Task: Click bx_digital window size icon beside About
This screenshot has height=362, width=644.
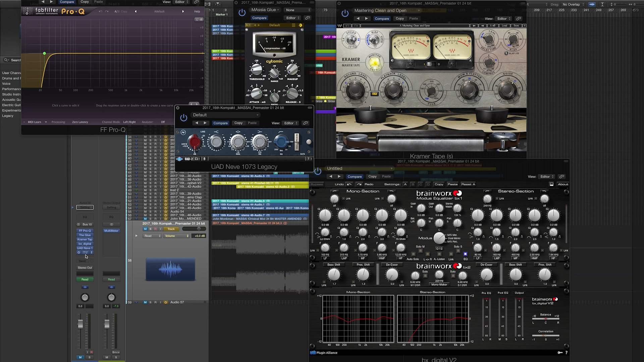Action: (x=551, y=184)
